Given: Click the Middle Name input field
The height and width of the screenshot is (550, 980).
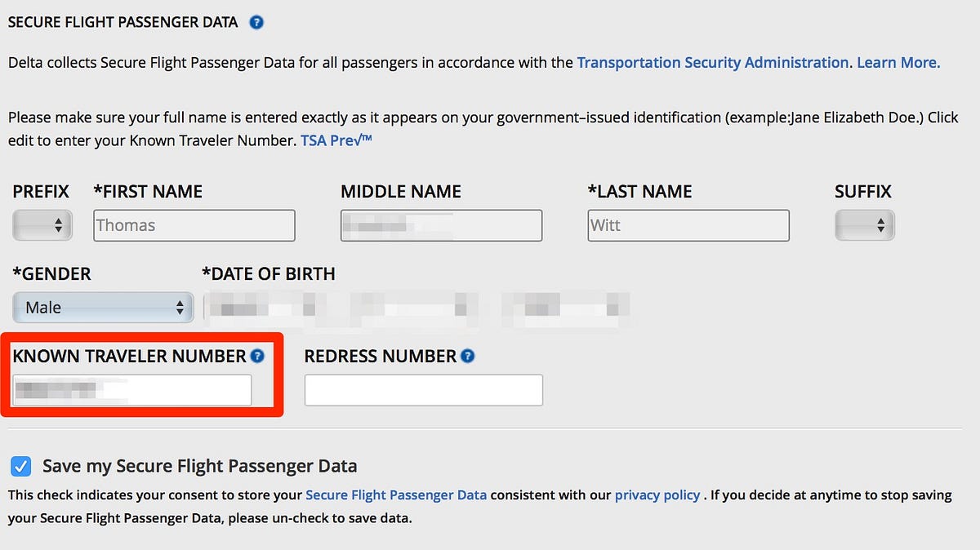Looking at the screenshot, I should click(441, 225).
